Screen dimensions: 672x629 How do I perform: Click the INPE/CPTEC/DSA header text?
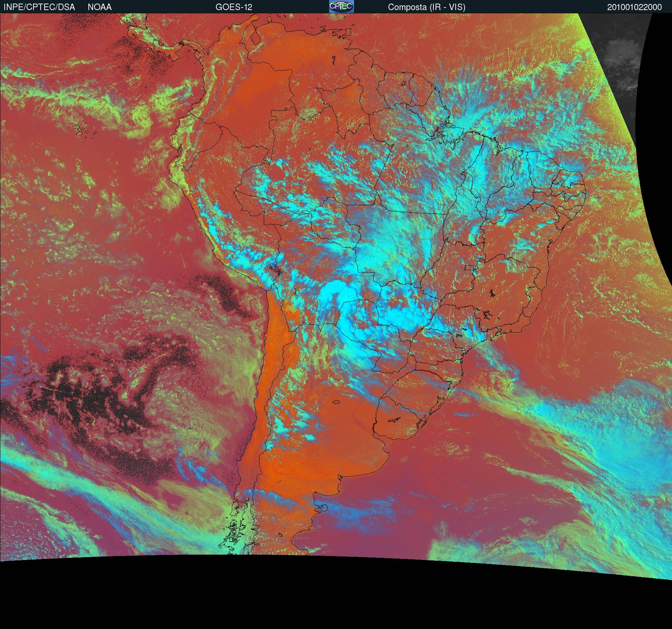pos(39,7)
